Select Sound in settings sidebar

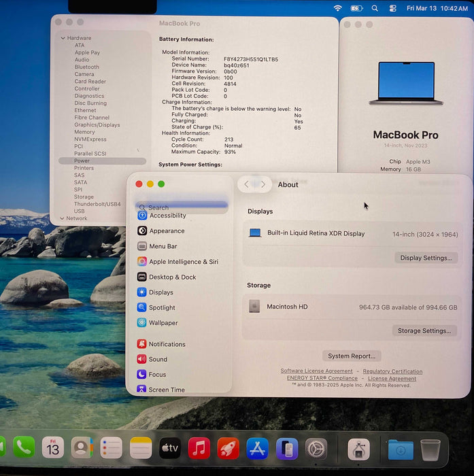point(152,360)
